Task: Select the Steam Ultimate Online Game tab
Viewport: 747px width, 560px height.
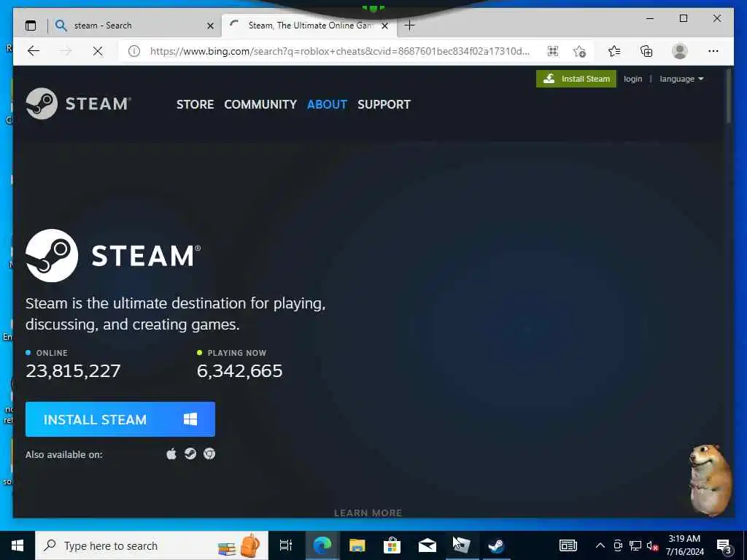Action: click(309, 26)
